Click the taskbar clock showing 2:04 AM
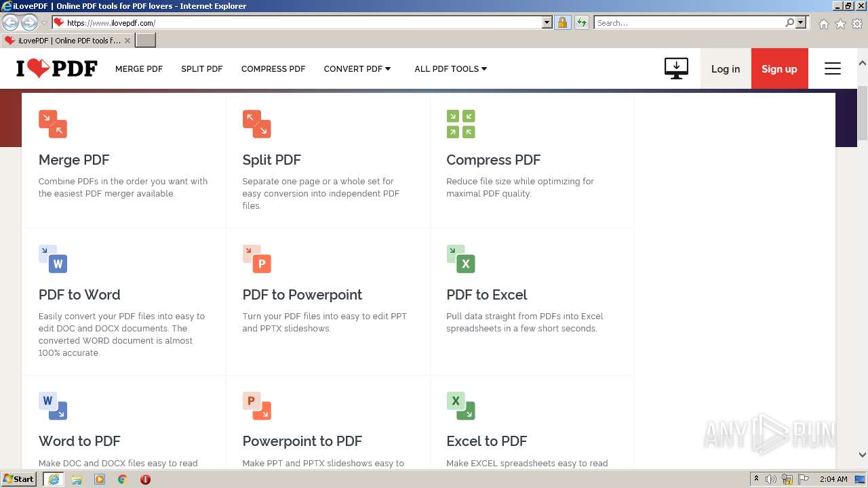The width and height of the screenshot is (868, 488). click(833, 479)
